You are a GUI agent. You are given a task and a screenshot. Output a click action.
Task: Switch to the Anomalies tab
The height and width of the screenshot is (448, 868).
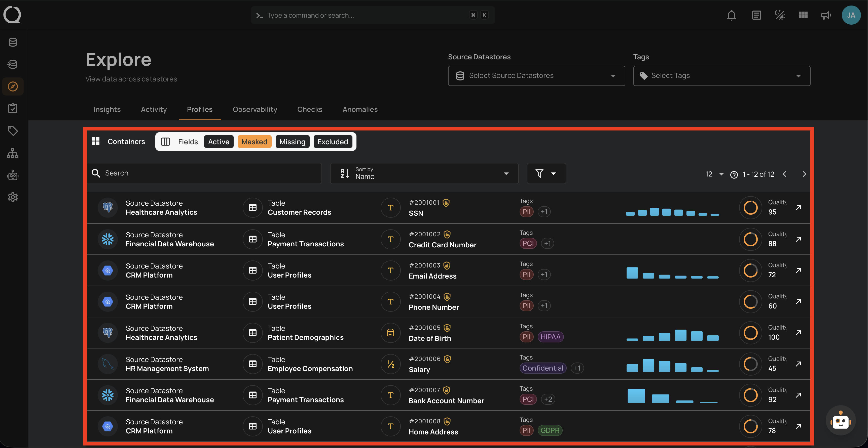coord(360,109)
